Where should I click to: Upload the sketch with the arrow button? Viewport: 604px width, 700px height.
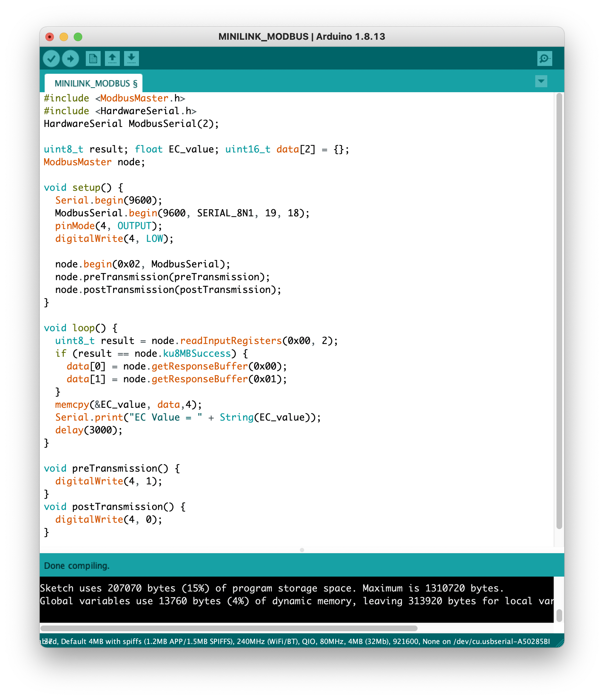[x=71, y=59]
